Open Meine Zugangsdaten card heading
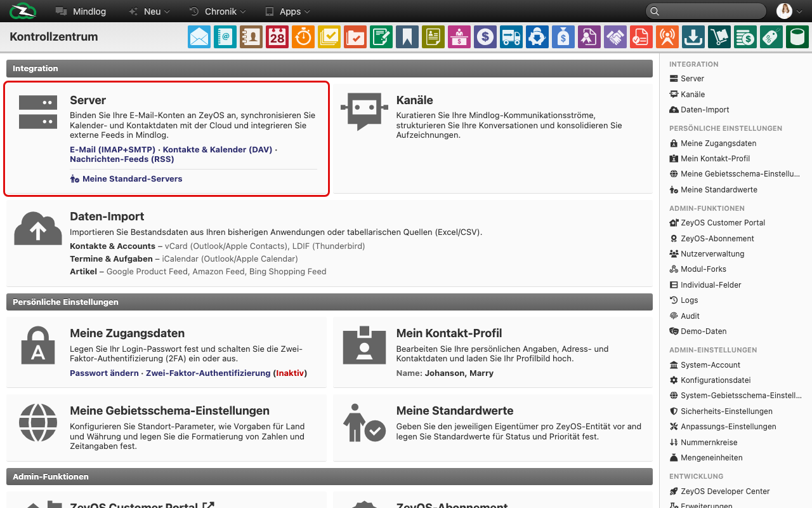The height and width of the screenshot is (508, 812). [128, 333]
